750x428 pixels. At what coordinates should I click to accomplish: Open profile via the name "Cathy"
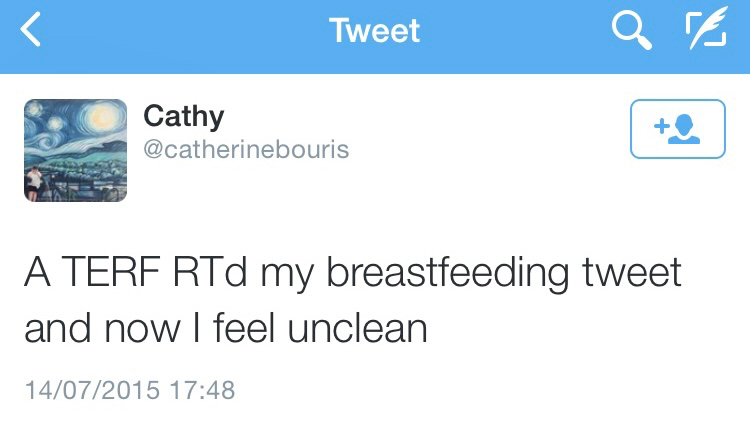(183, 116)
